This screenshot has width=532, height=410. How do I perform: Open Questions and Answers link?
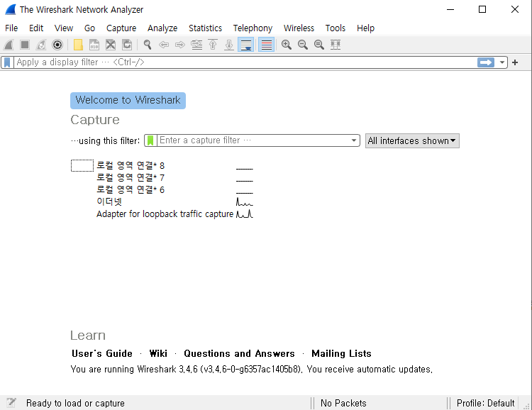[239, 353]
